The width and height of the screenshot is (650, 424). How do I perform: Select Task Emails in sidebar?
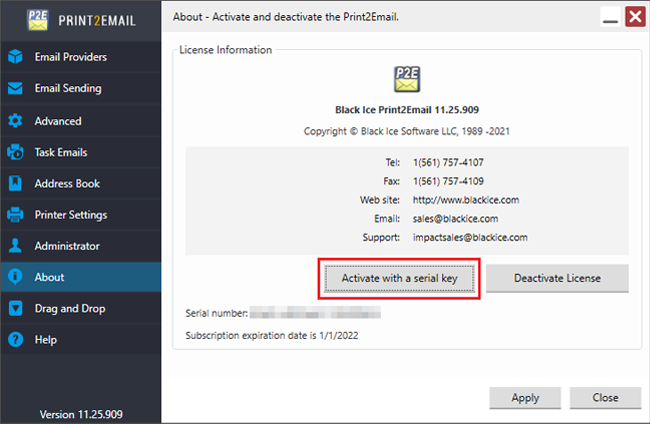coord(81,152)
